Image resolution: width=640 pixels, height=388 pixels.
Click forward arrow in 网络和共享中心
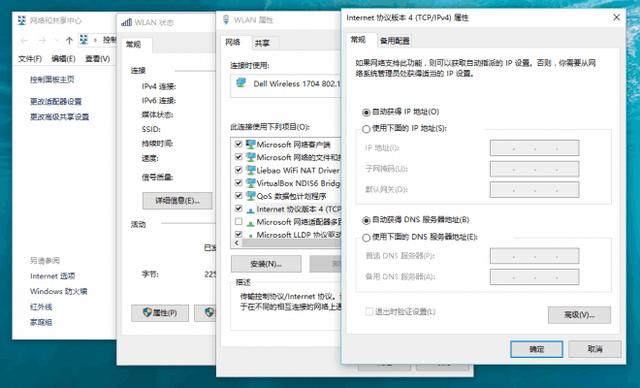pos(42,40)
